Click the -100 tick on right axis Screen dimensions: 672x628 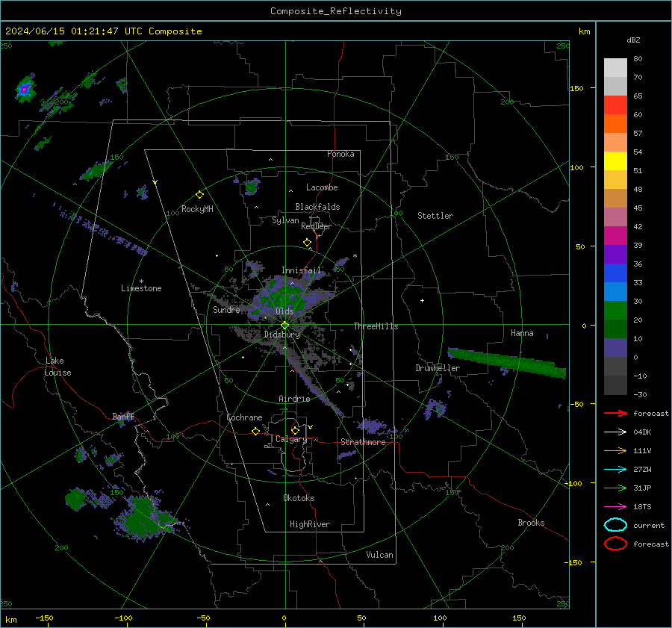coord(573,483)
